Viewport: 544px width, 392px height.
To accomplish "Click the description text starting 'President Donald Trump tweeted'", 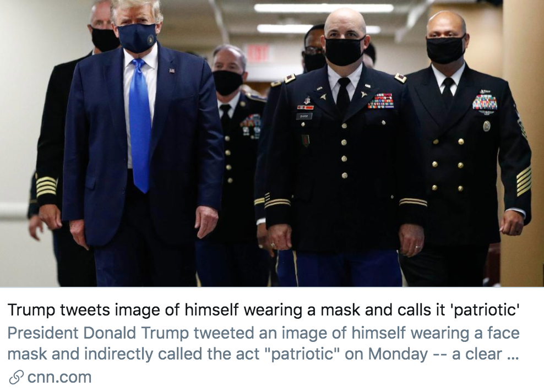I will pyautogui.click(x=263, y=344).
